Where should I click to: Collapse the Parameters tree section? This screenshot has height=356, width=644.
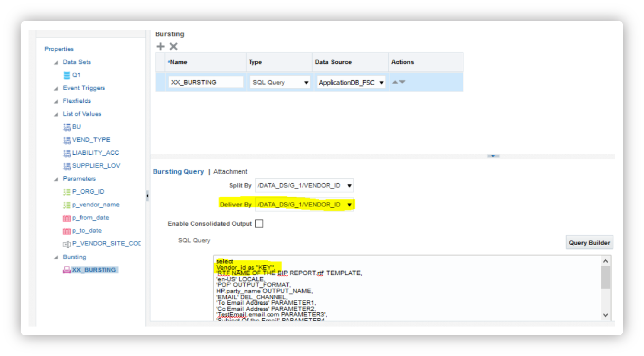click(56, 178)
